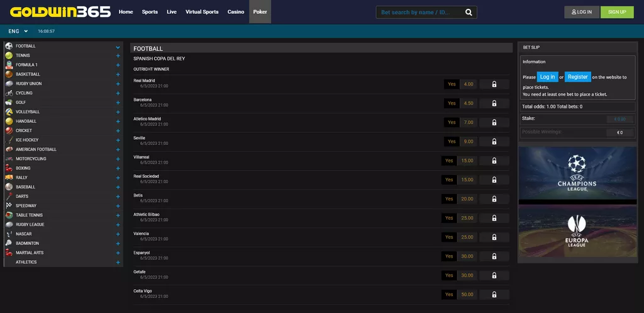Click the Golf icon in sidebar
Image resolution: width=644 pixels, height=313 pixels.
point(9,103)
